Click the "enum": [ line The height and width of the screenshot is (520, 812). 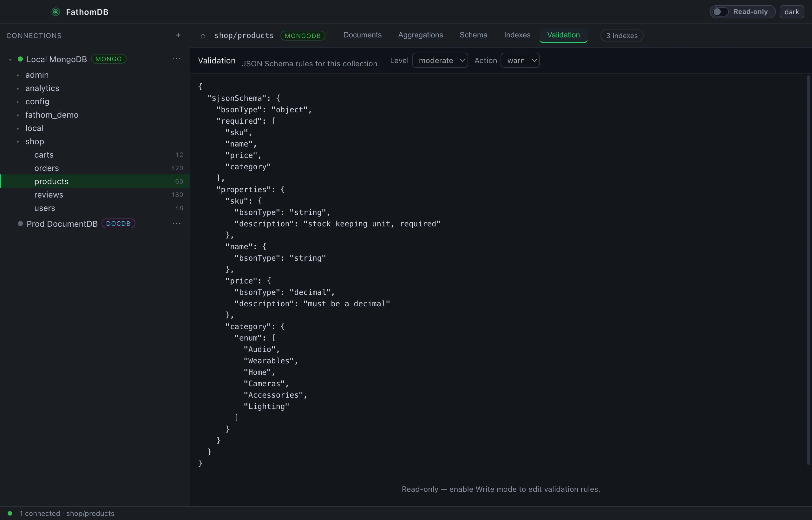click(255, 338)
